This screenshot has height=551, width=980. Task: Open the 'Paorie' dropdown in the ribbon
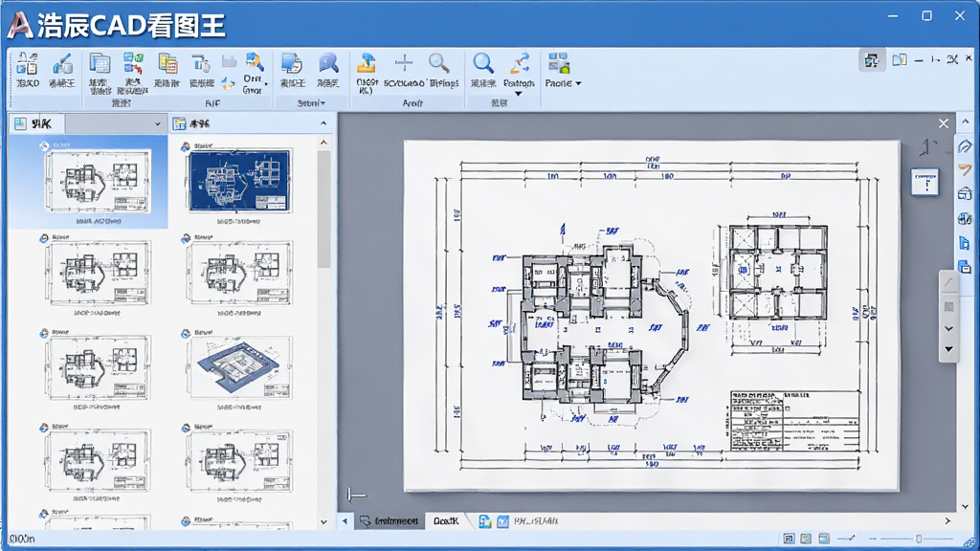(563, 70)
